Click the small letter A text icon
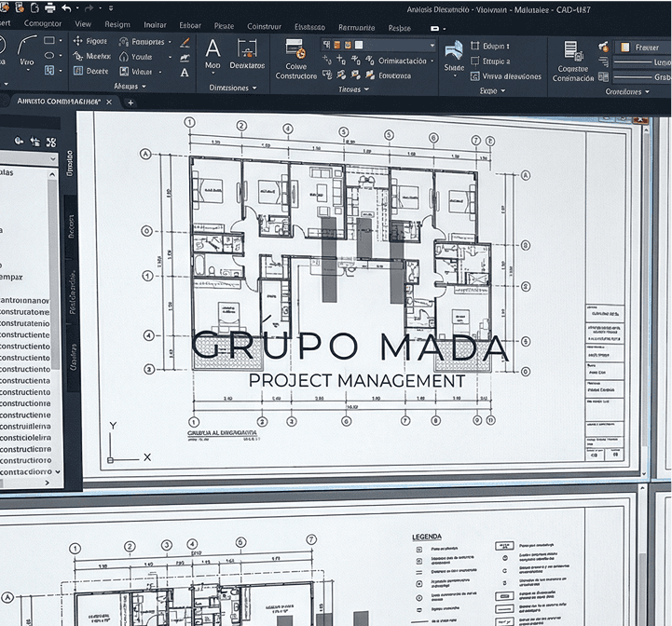 click(x=185, y=73)
